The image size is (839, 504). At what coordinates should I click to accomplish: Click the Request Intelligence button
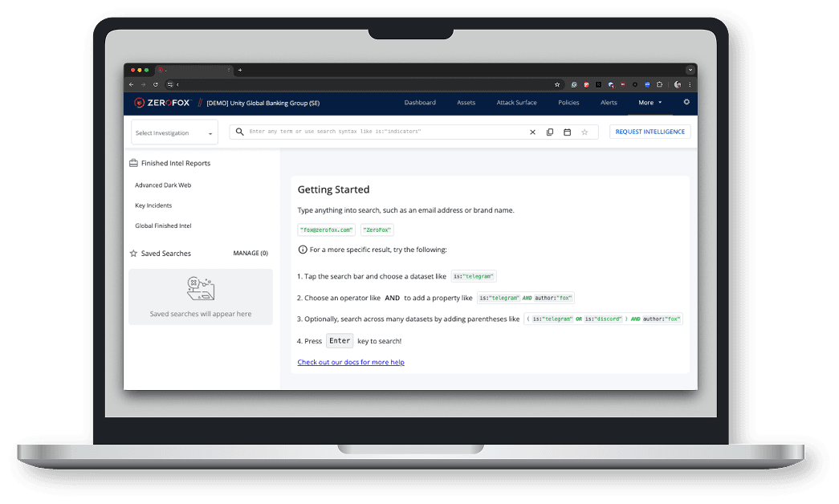point(650,132)
